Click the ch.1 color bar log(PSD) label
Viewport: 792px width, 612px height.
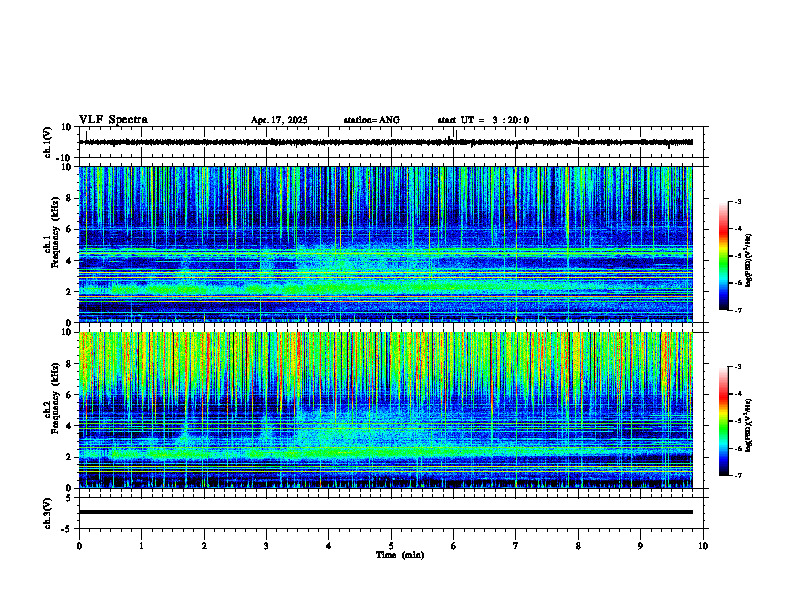click(749, 260)
